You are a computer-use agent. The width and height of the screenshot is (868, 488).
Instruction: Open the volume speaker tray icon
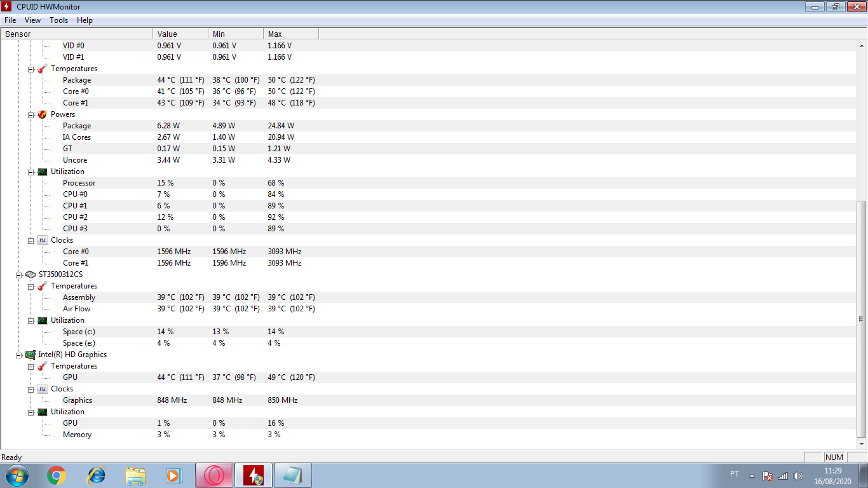pos(798,476)
